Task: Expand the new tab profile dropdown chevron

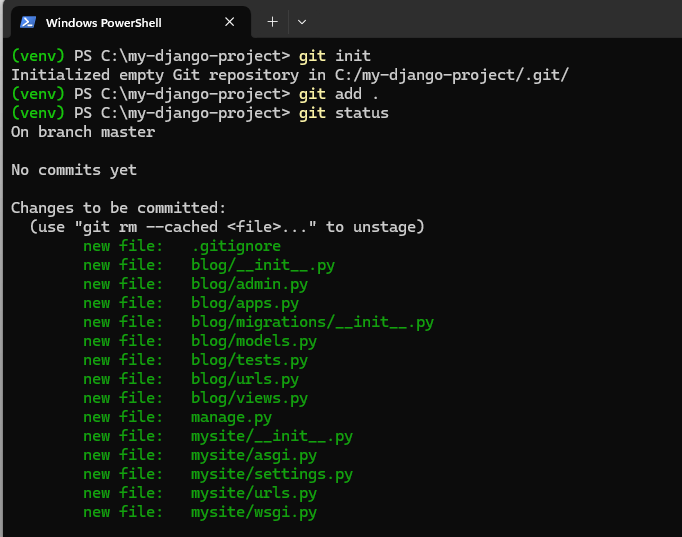Action: (302, 21)
